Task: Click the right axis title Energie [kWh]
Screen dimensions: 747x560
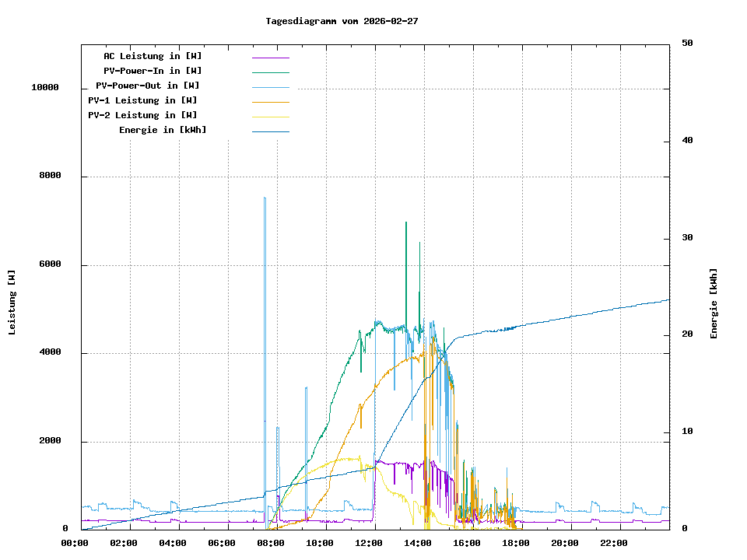Action: coord(714,303)
